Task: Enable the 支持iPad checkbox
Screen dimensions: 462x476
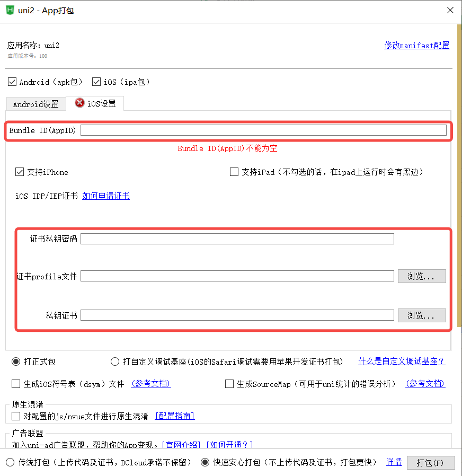Action: point(234,171)
